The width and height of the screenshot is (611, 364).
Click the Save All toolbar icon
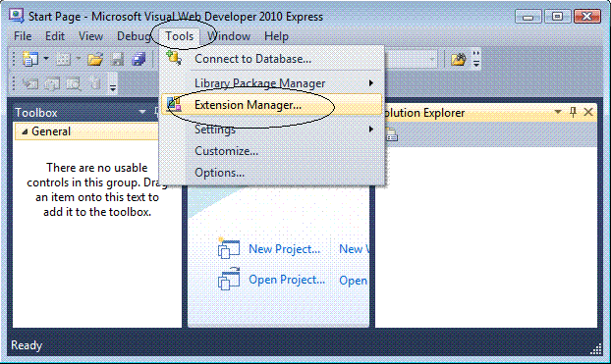click(139, 59)
